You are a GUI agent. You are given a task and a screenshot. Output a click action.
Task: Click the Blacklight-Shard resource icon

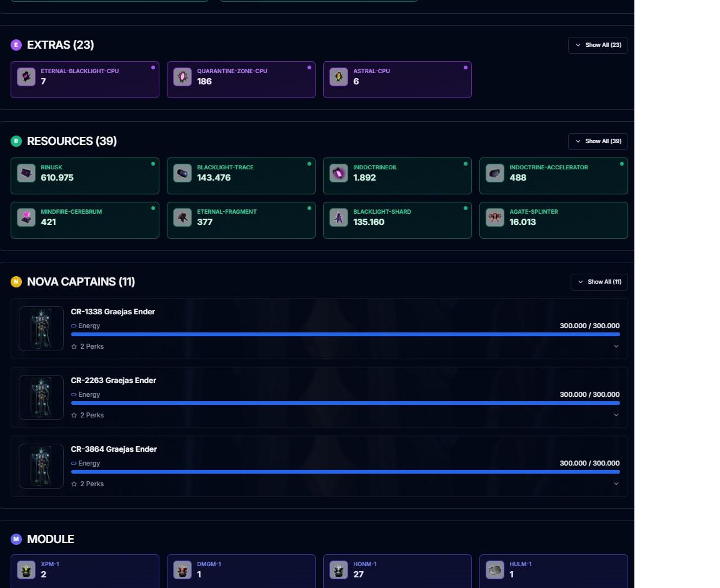click(x=338, y=217)
